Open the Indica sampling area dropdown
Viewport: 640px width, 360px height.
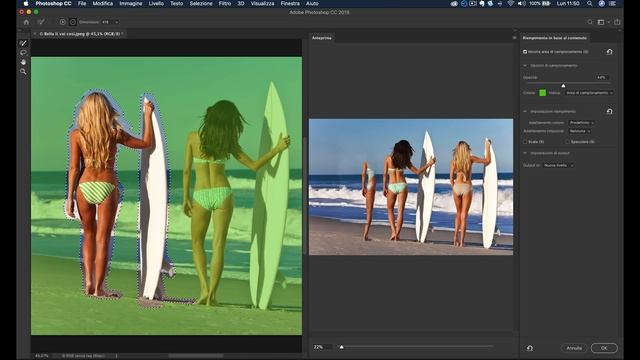(x=589, y=93)
